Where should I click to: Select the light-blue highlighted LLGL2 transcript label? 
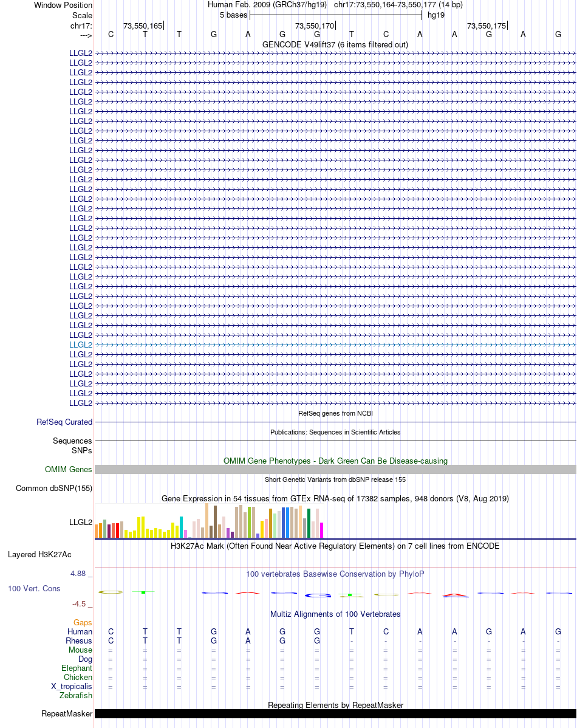81,345
